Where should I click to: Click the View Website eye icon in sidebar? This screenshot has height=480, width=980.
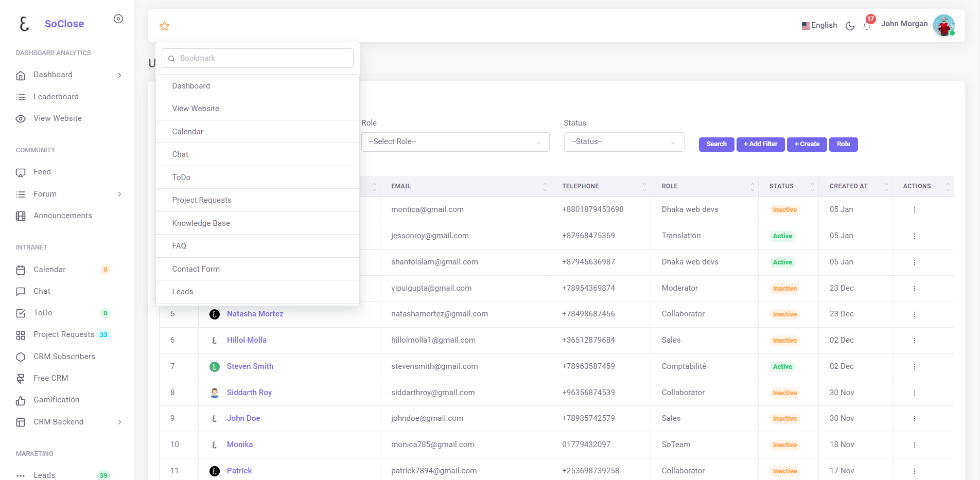click(21, 119)
